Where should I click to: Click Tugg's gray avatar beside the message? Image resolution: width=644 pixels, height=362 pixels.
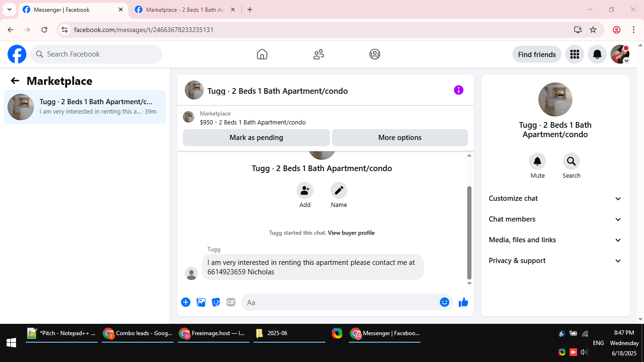(191, 273)
